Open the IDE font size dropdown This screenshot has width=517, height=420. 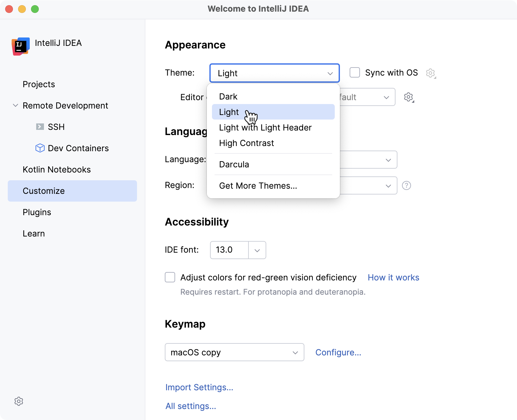coord(257,250)
